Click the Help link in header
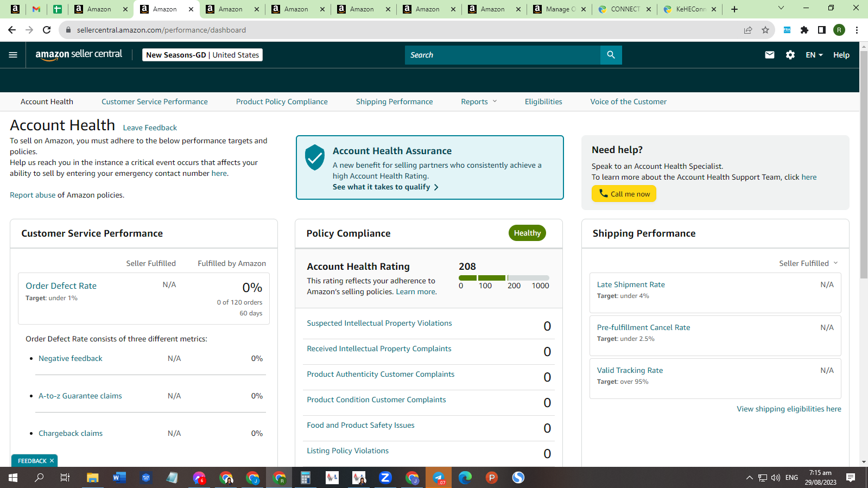 click(x=841, y=55)
